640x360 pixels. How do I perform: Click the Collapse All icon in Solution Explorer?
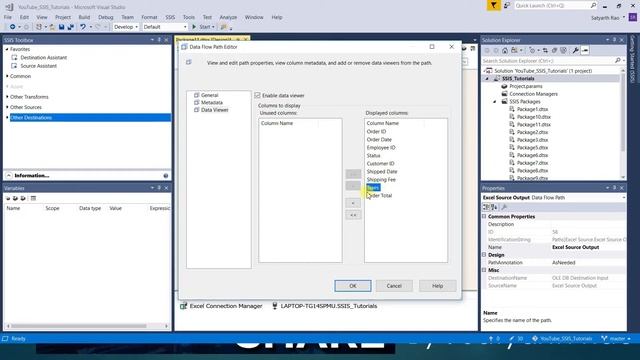click(x=554, y=51)
